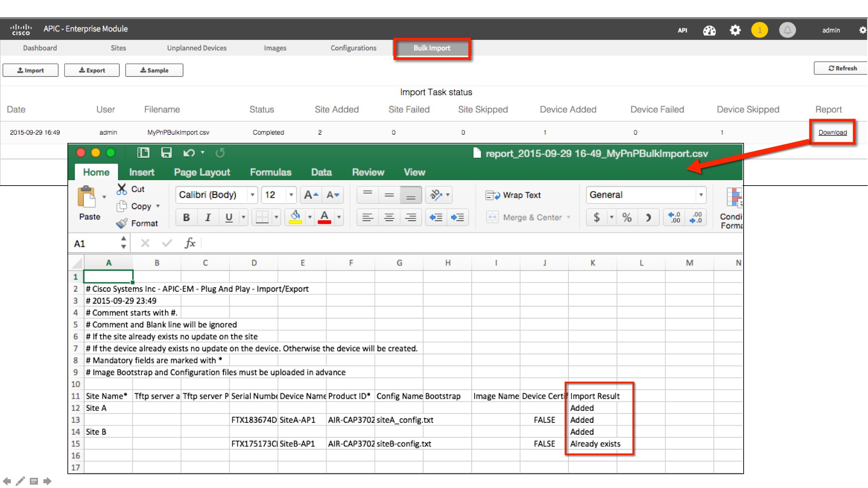Click the currency dollar format icon
This screenshot has width=868, height=488.
click(597, 217)
